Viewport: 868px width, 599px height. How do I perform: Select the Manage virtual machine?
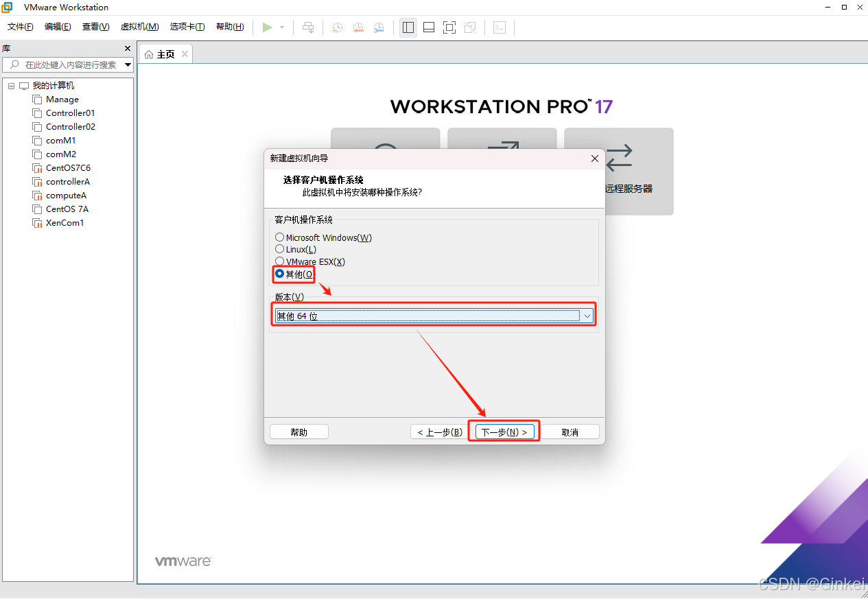point(62,99)
